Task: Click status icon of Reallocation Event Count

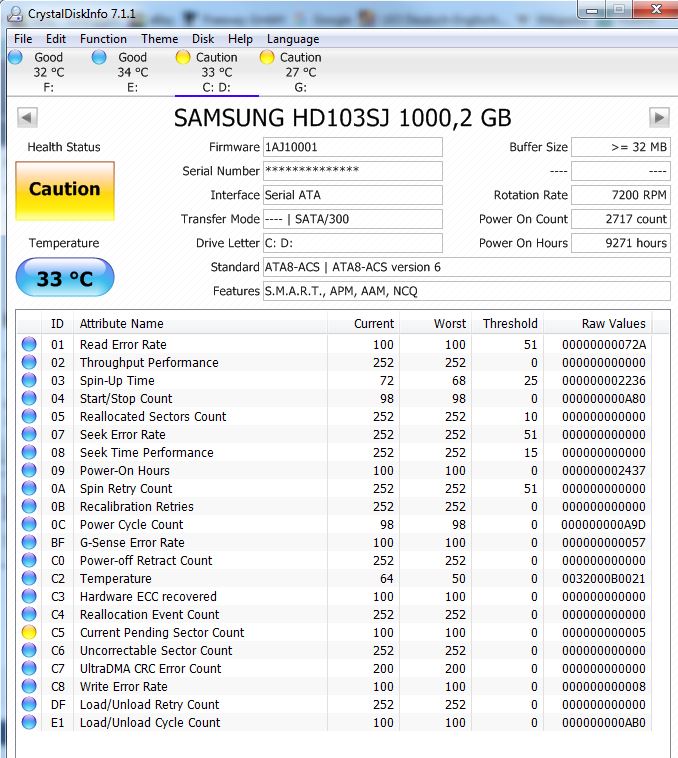Action: (x=29, y=614)
